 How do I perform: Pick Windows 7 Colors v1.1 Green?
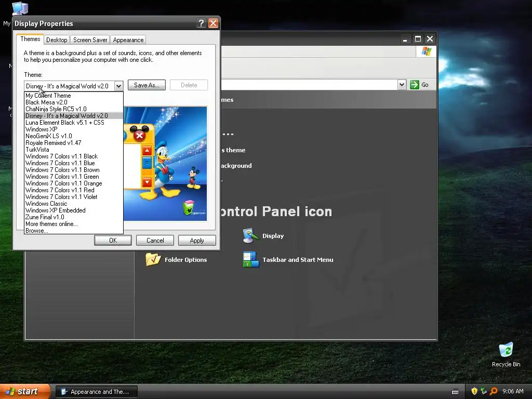pyautogui.click(x=74, y=177)
